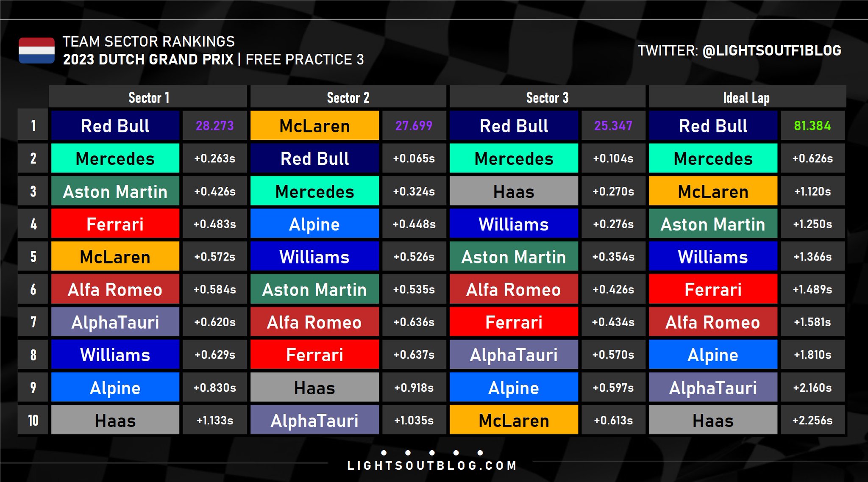The image size is (868, 482).
Task: Click the Sector 3 column header
Action: (547, 97)
